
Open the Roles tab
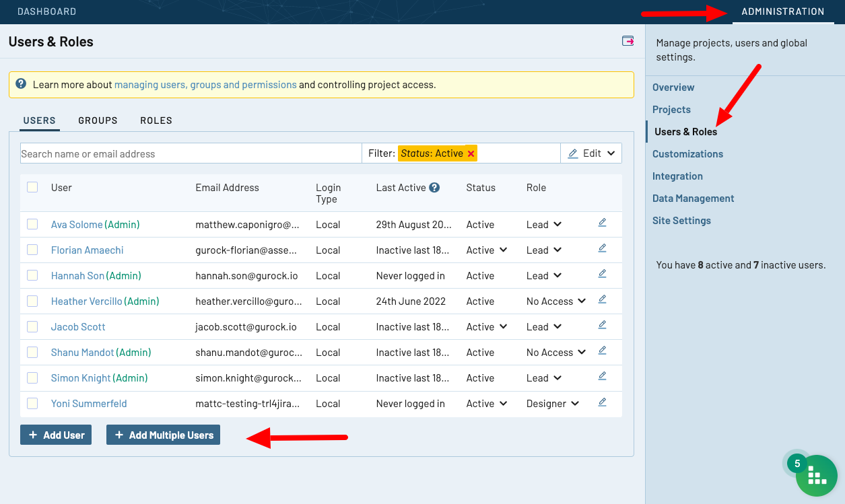(x=156, y=120)
